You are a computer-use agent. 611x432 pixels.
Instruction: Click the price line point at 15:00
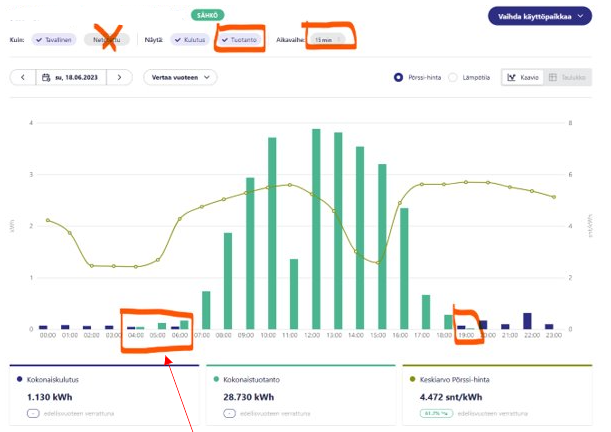378,263
